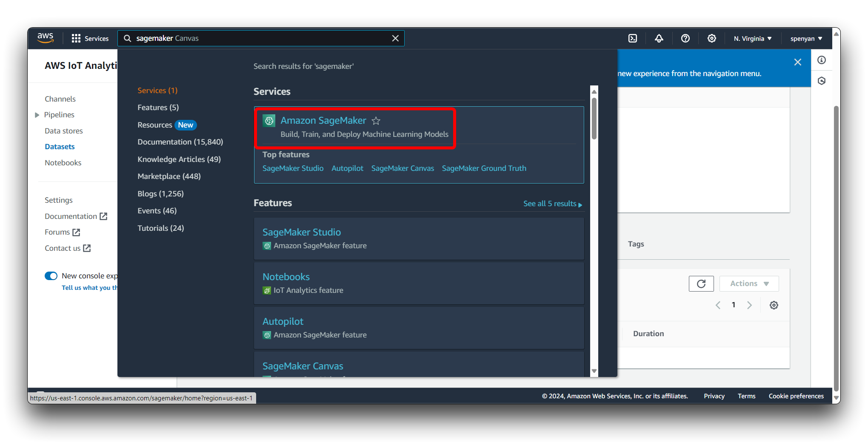Open the Services grid menu
This screenshot has height=445, width=868.
(x=90, y=38)
